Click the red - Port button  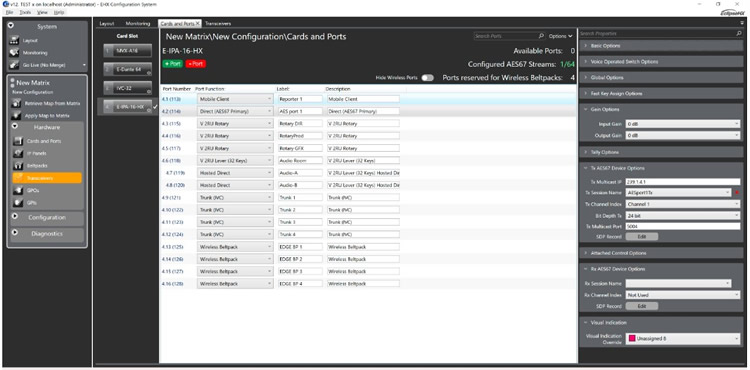click(x=195, y=64)
